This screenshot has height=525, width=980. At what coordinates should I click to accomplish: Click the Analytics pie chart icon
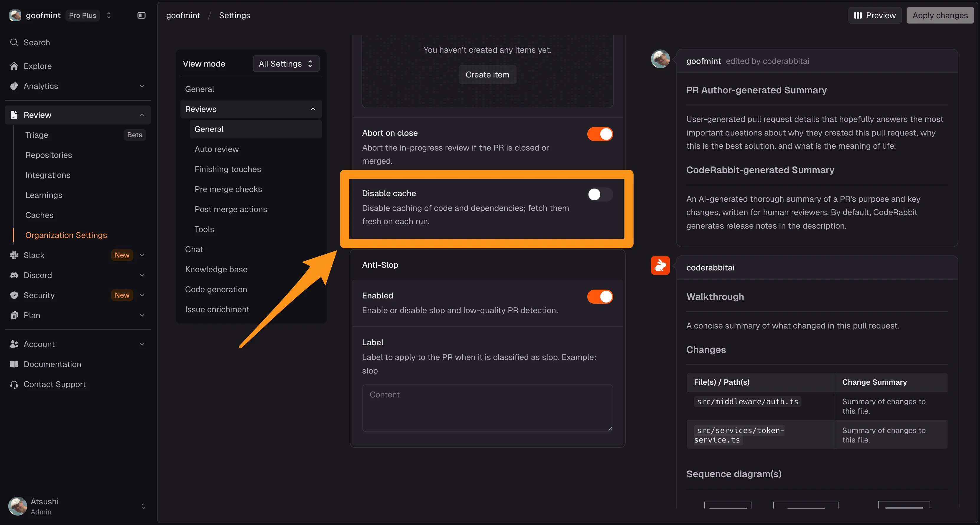14,86
